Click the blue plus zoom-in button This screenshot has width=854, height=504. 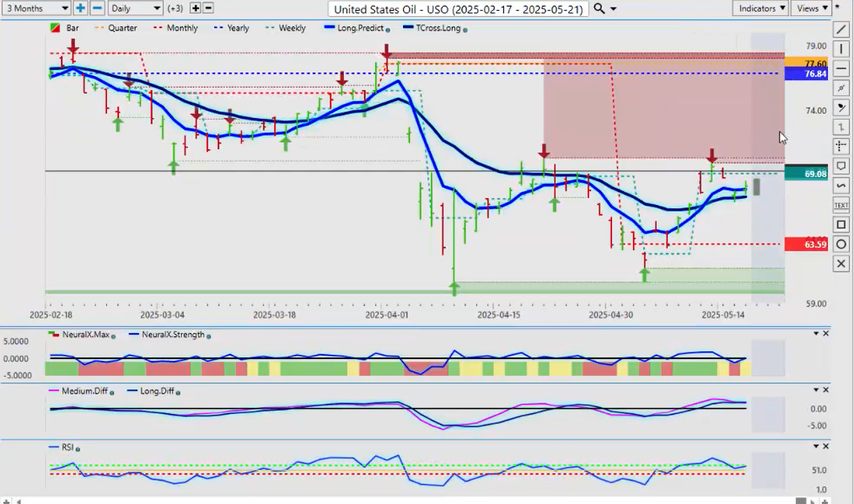pos(80,8)
